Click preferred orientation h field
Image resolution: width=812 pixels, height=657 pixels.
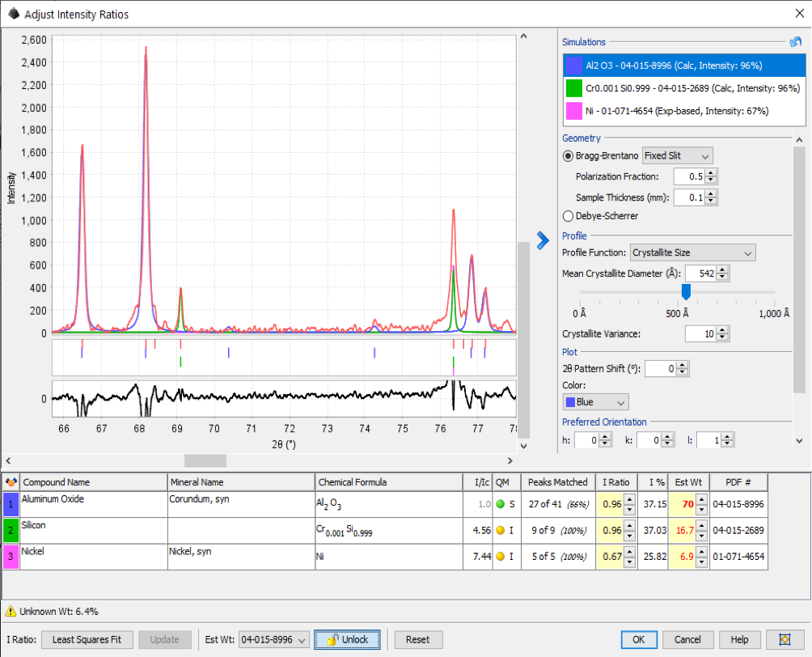point(587,440)
